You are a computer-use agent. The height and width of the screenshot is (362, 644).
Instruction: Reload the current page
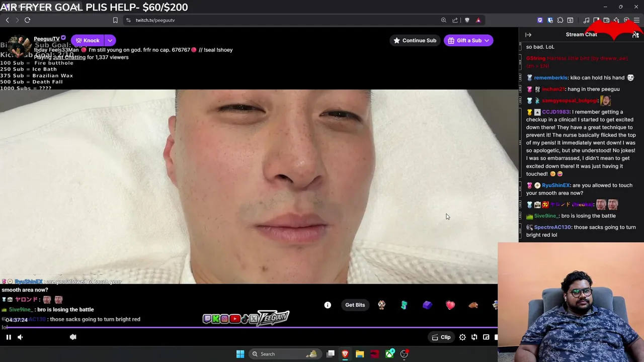pos(27,20)
